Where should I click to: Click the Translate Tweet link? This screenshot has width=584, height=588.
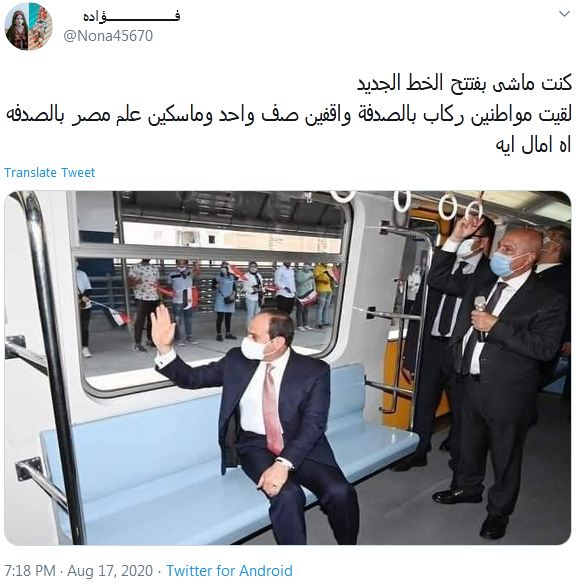[x=50, y=172]
